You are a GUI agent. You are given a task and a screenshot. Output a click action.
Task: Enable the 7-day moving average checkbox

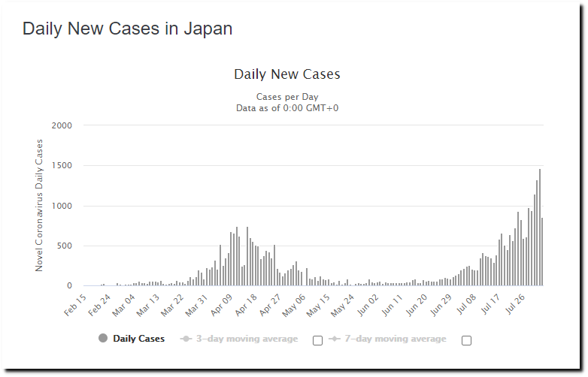coord(466,340)
